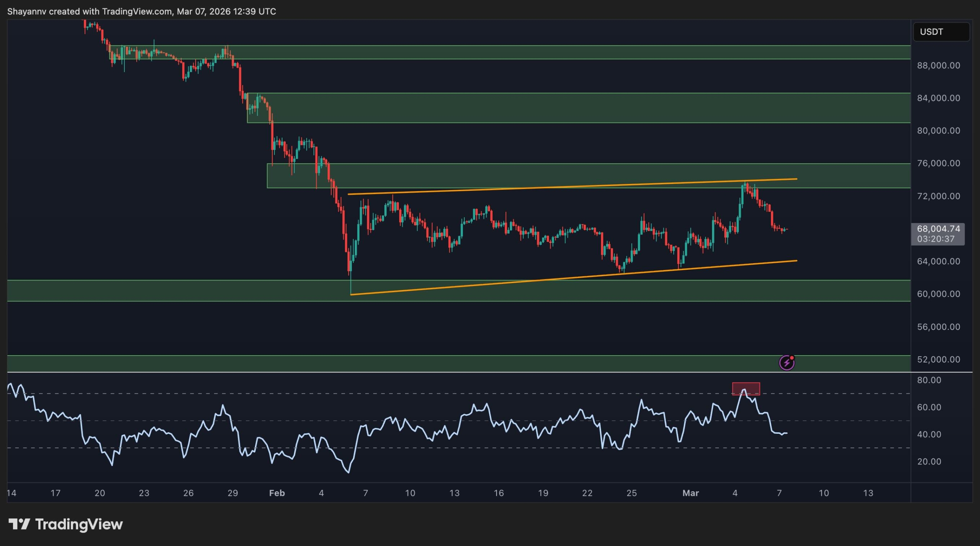Image resolution: width=980 pixels, height=546 pixels.
Task: Open the USDT currency selector
Action: point(941,32)
